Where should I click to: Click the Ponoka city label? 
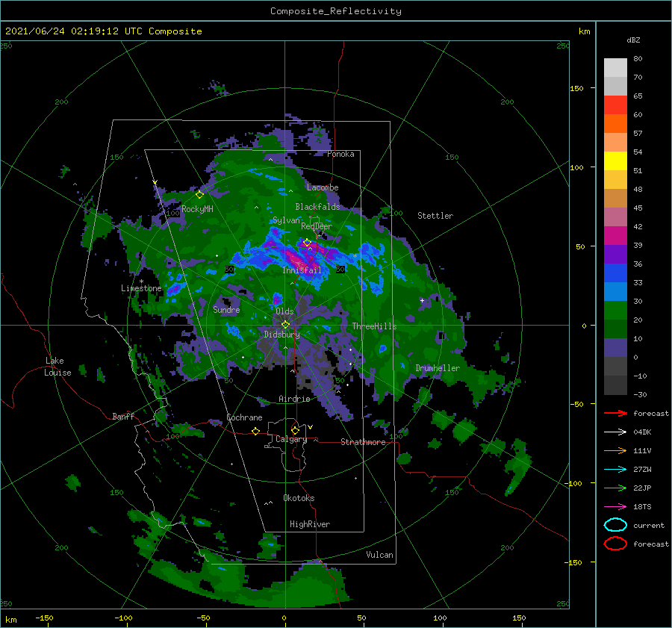coord(340,154)
